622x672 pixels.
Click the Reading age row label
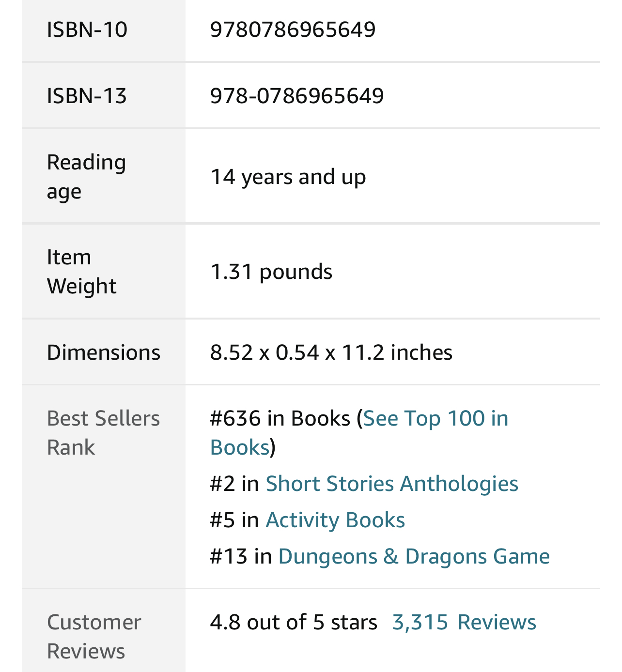click(86, 176)
